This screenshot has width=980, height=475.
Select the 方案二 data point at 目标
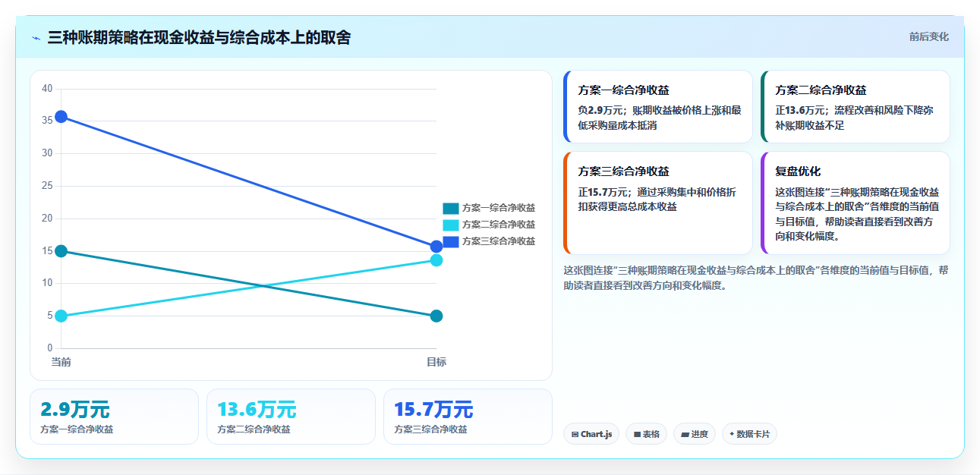click(436, 260)
